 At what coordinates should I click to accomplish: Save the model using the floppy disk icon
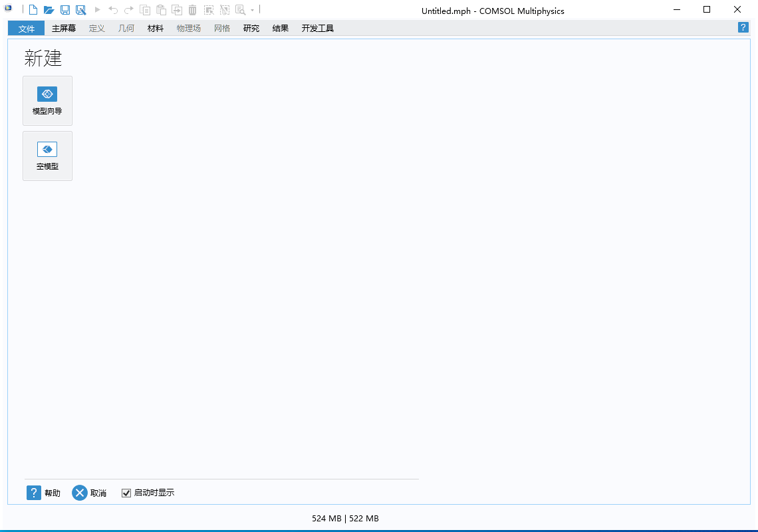click(x=64, y=10)
